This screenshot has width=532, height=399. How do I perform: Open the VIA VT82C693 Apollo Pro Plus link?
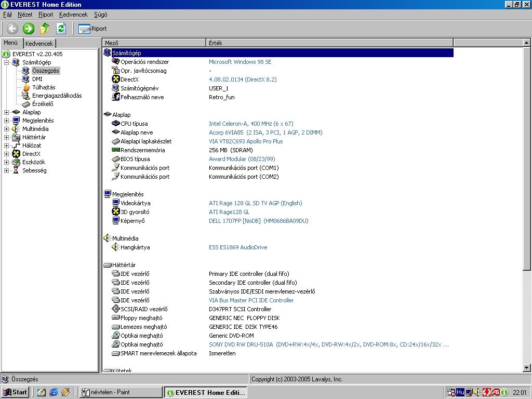[246, 141]
